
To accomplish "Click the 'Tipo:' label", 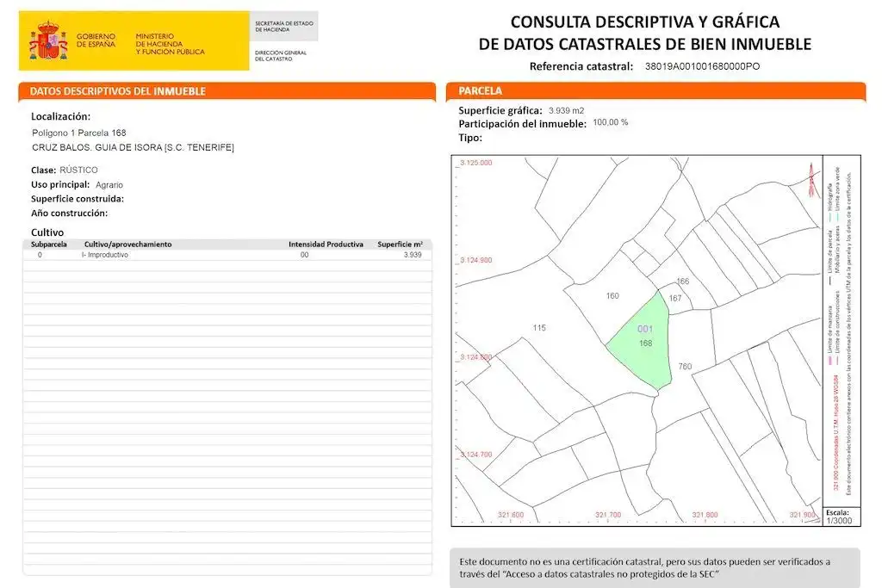I will (470, 138).
